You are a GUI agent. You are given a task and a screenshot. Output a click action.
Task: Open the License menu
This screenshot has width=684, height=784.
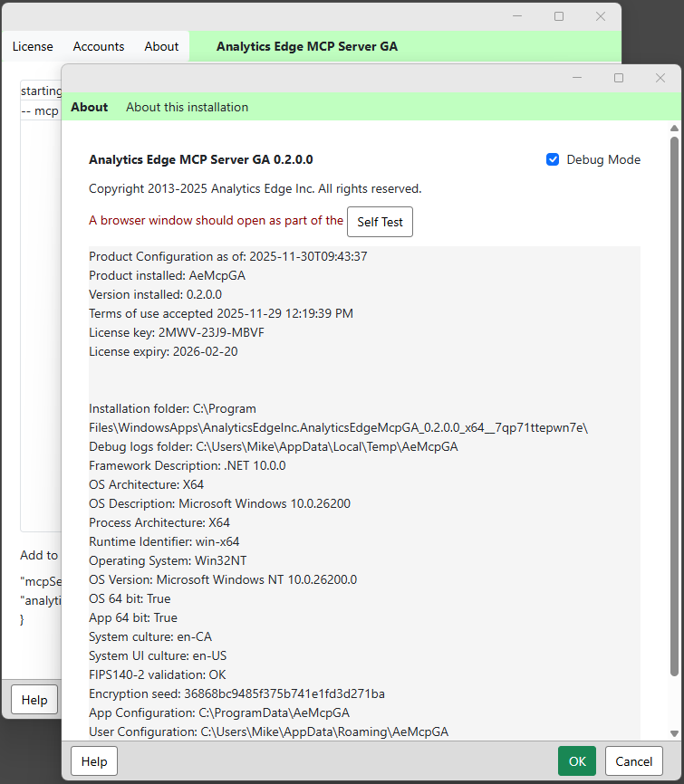coord(33,46)
